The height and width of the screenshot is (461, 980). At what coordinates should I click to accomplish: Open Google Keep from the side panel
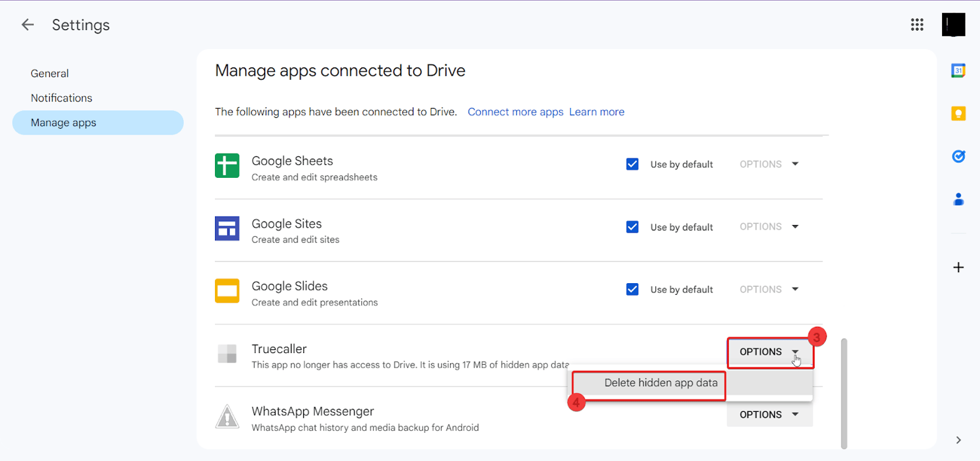point(958,113)
